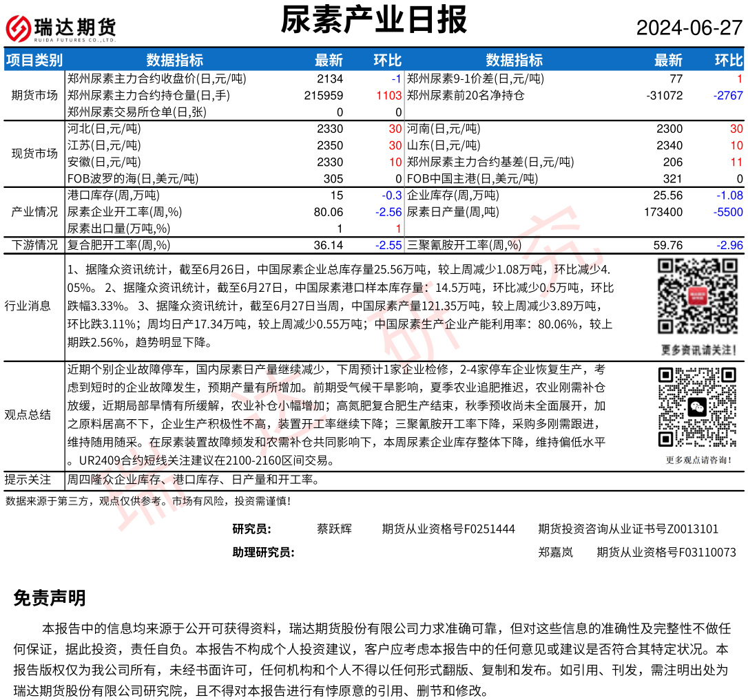Click the 尿素产业日报 title
Image resolution: width=748 pixels, height=700 pixels.
tap(373, 21)
